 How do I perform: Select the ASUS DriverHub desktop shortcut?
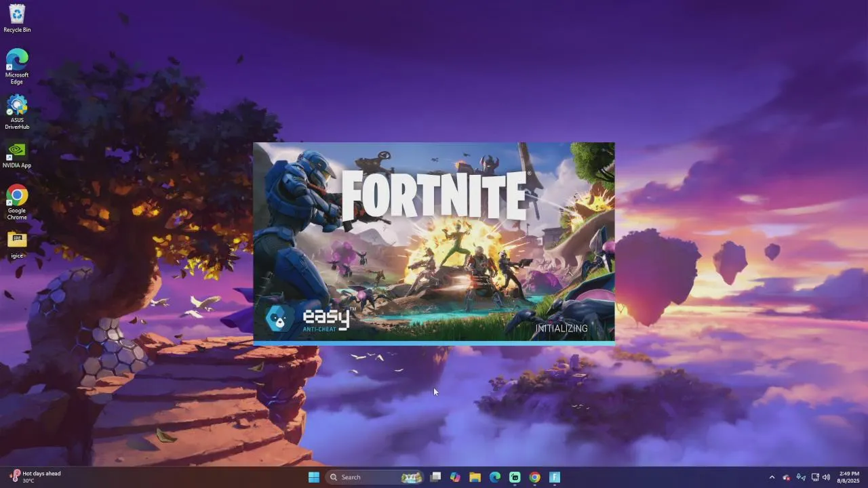coord(17,112)
